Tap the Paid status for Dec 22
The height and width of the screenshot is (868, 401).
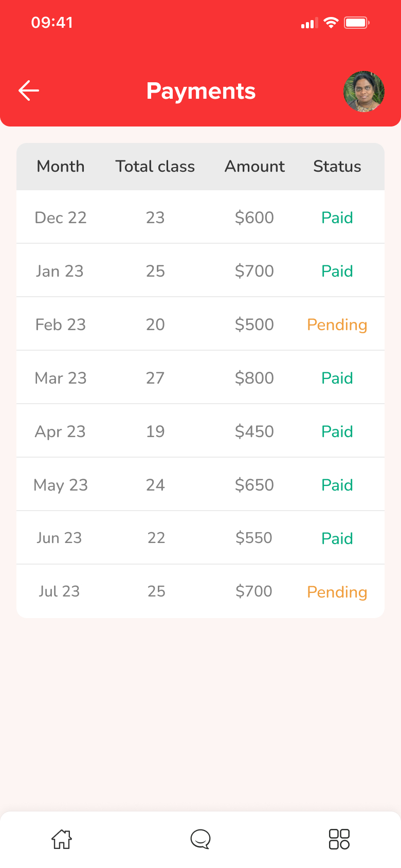(337, 218)
